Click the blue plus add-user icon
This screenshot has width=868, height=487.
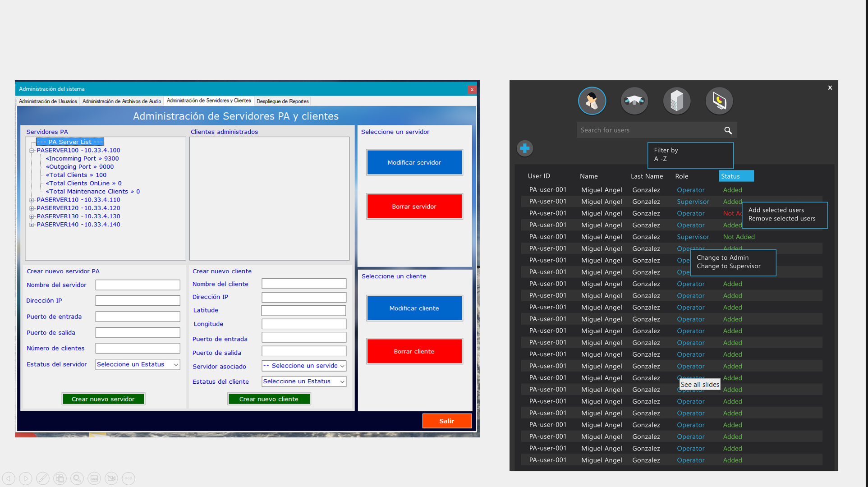[524, 148]
